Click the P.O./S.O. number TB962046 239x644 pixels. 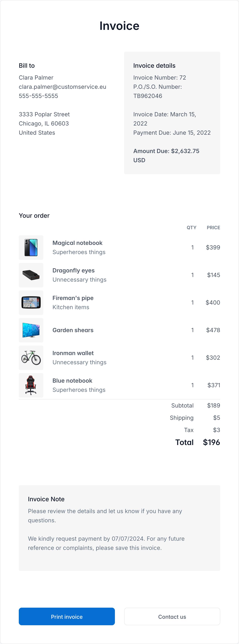[x=148, y=96]
